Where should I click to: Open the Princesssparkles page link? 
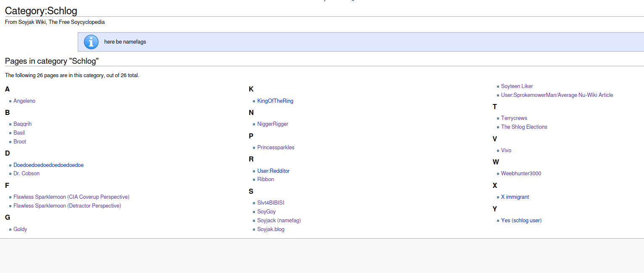click(x=276, y=148)
